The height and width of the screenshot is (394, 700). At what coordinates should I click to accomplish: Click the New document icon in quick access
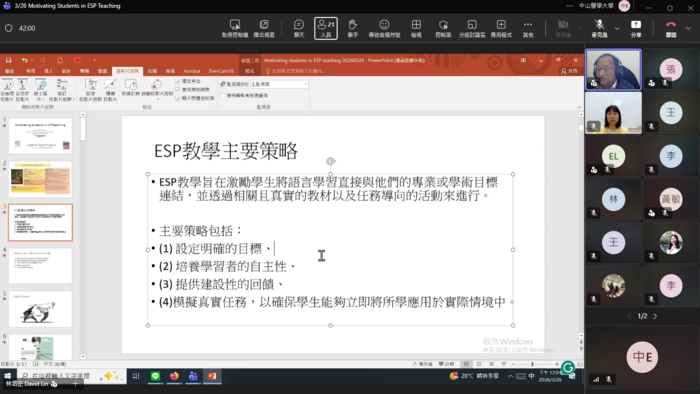(60, 60)
